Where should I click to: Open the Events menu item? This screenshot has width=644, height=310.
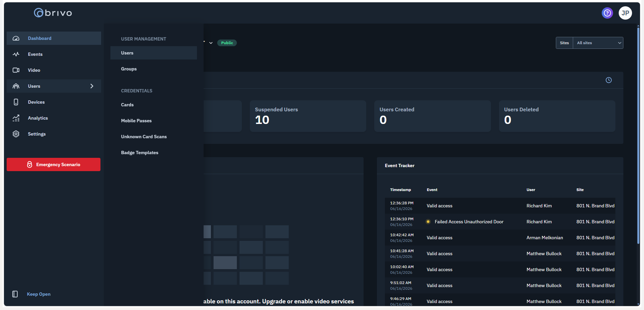point(54,54)
